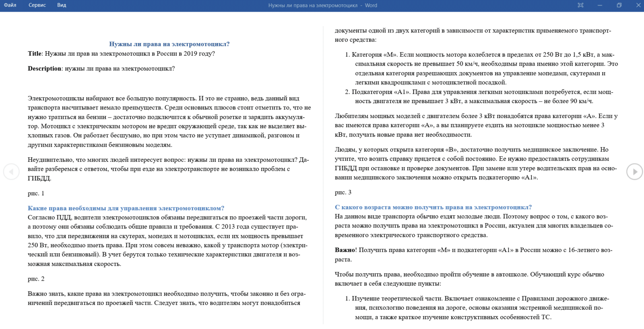Click the bold word 'Важно!'

click(x=346, y=250)
